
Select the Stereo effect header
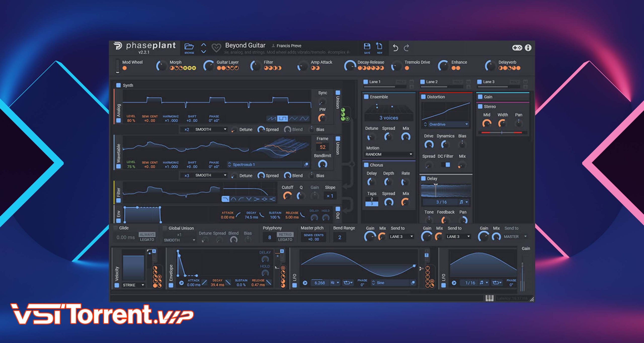tap(503, 107)
